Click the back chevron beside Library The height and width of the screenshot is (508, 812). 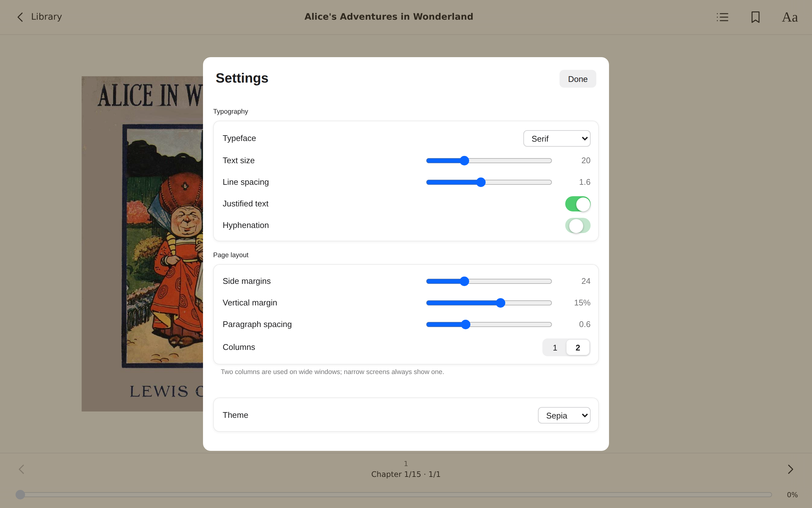pos(21,17)
